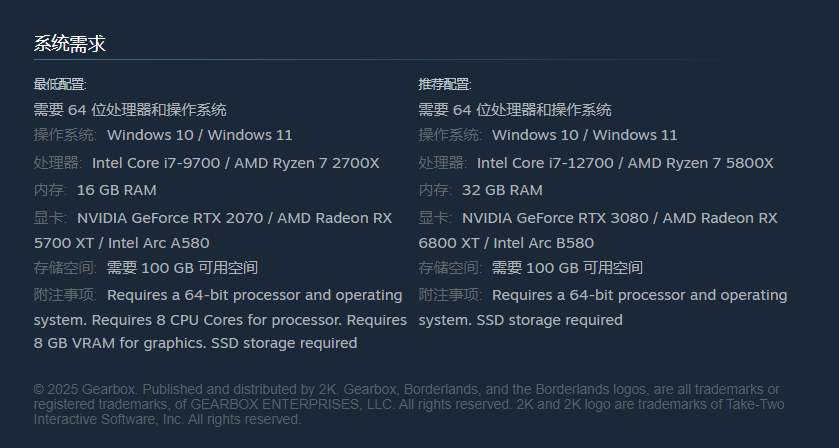The height and width of the screenshot is (448, 839).
Task: Click 需要 100 GB 可用空间 in recommended column
Action: click(567, 268)
